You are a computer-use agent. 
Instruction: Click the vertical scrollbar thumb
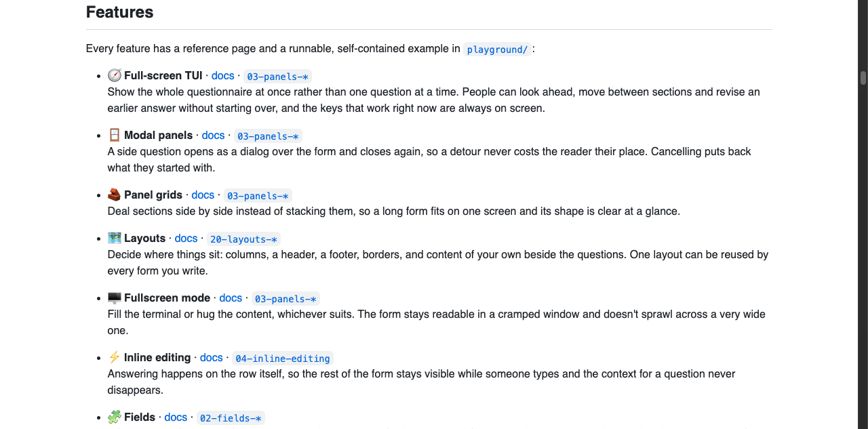[x=863, y=78]
